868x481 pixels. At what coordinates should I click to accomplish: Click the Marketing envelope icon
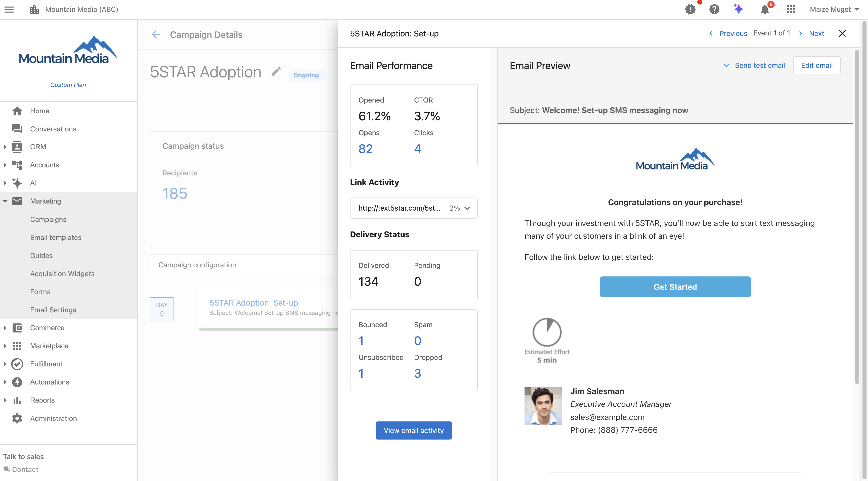pos(17,201)
